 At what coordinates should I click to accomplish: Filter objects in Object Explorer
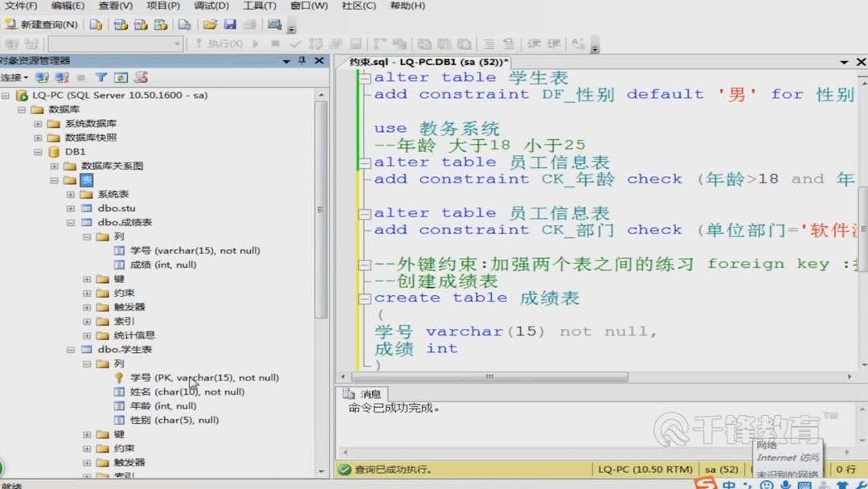point(102,77)
